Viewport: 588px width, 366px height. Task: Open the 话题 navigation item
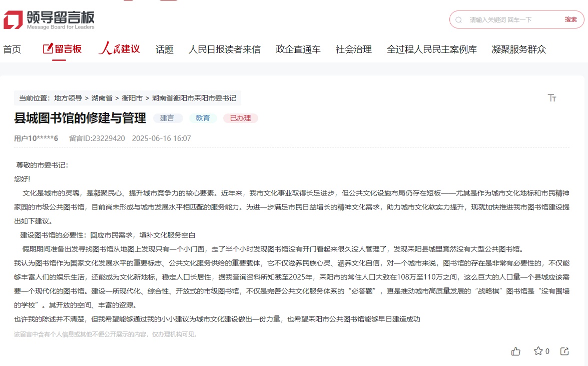[x=164, y=49]
